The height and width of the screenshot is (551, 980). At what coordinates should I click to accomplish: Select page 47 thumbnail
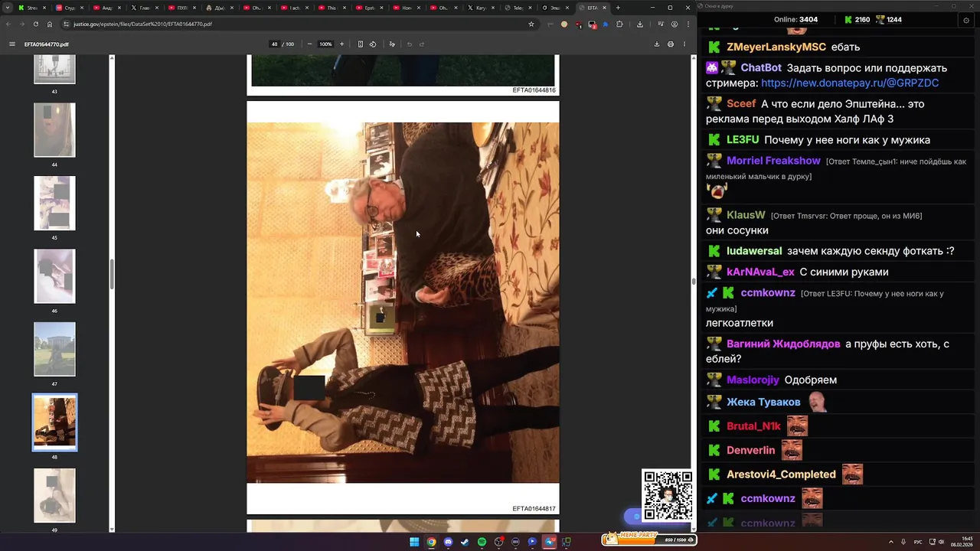[54, 349]
